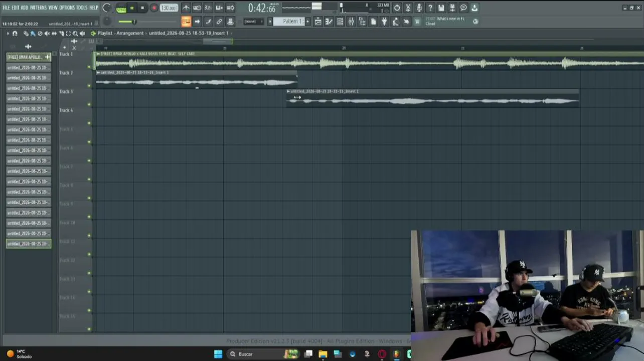Screen dimensions: 644x361
Task: Select the slice tool in the playlist toolbar
Action: click(x=61, y=34)
